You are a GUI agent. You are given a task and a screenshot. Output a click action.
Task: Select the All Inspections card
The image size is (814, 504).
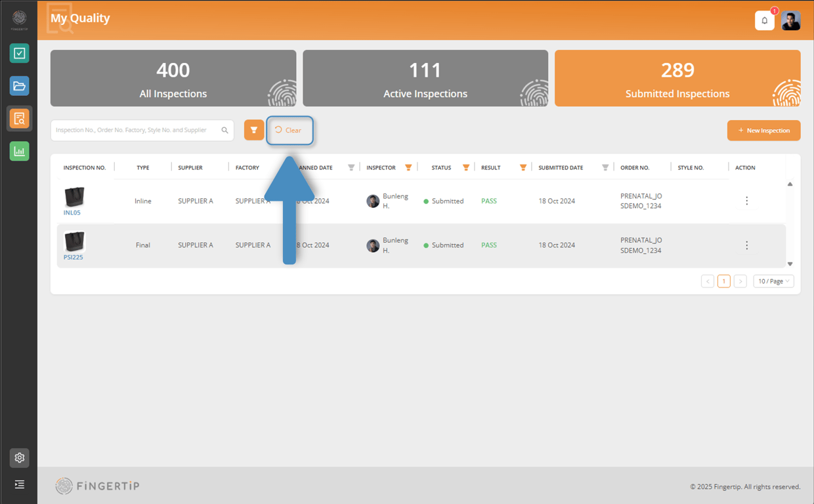click(x=173, y=78)
